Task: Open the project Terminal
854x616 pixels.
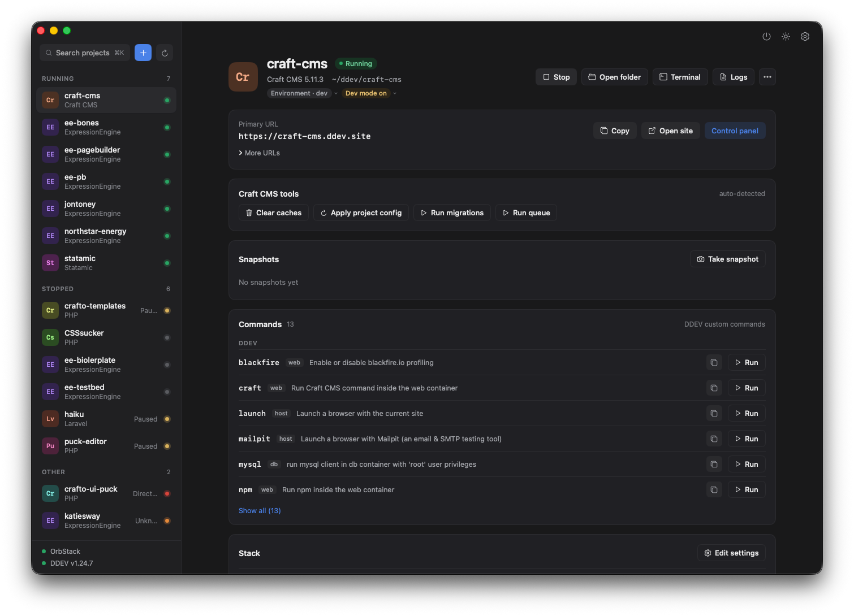Action: (680, 77)
